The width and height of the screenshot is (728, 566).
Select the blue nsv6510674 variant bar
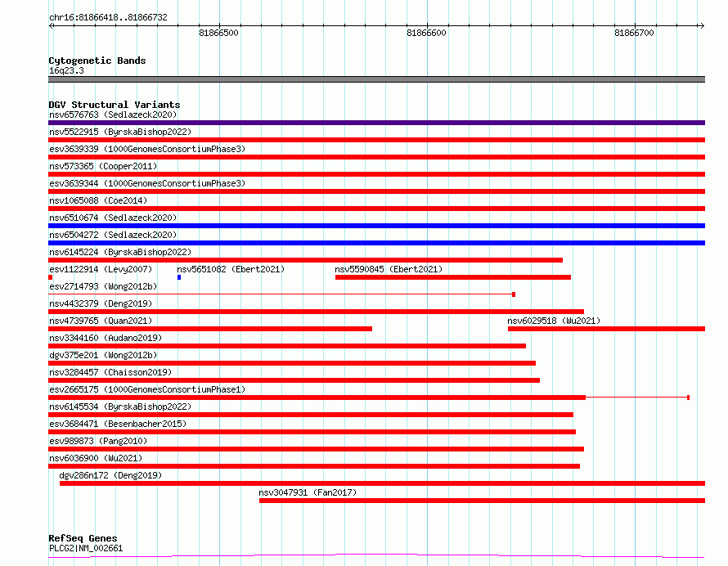[x=376, y=226]
